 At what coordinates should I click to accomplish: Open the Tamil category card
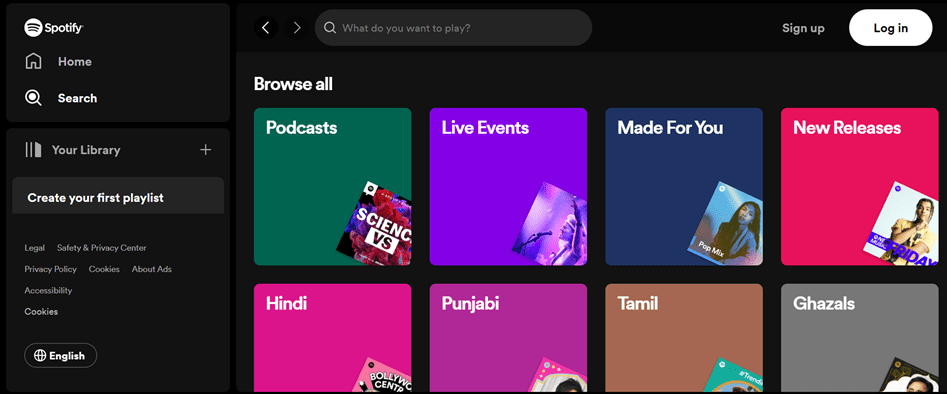coord(684,338)
